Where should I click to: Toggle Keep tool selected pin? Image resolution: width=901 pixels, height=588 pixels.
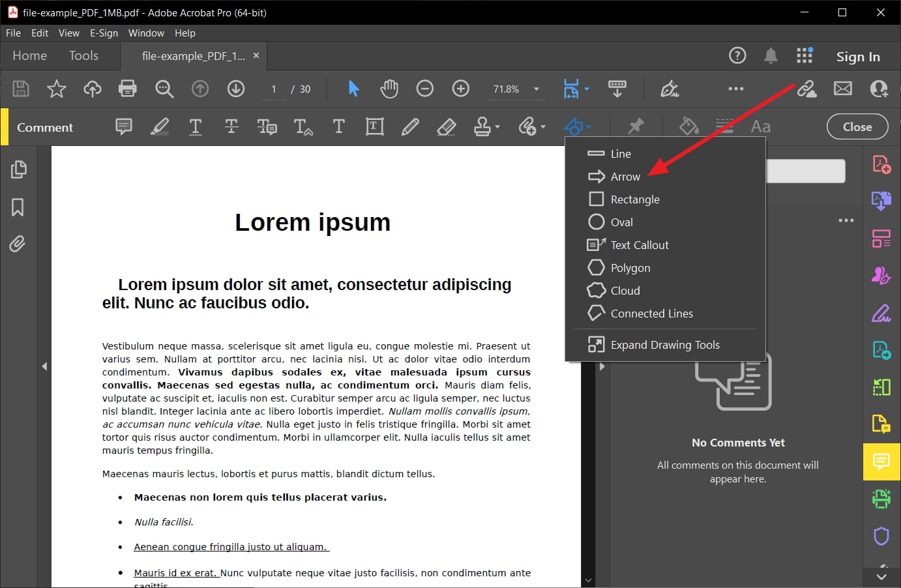[635, 126]
